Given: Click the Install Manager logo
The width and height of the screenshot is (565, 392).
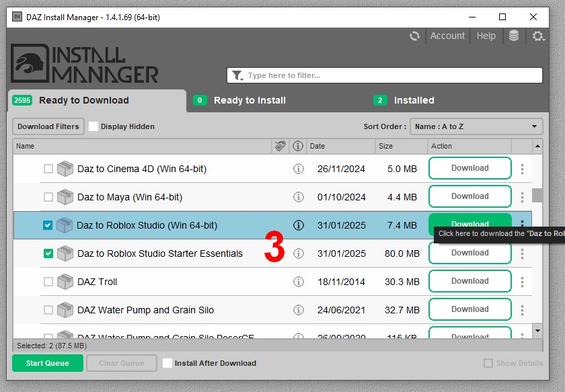Looking at the screenshot, I should pyautogui.click(x=85, y=64).
